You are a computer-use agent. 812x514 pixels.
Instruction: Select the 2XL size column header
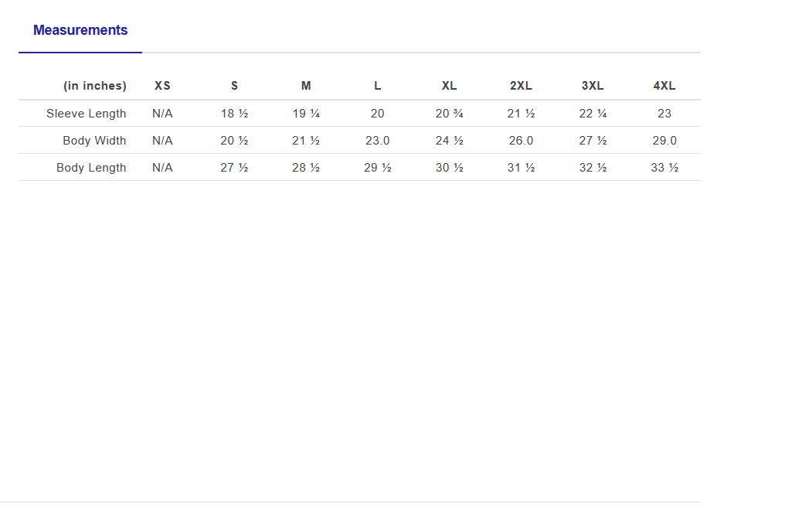[x=521, y=86]
